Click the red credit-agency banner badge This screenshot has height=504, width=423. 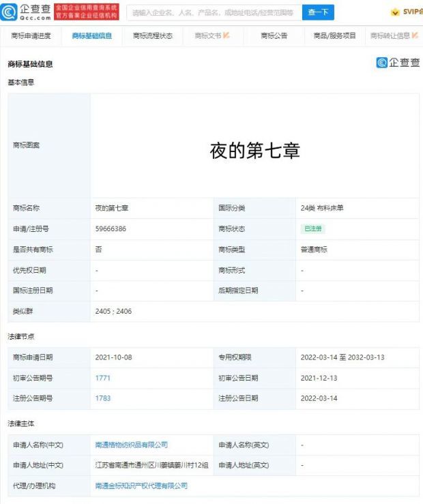(87, 12)
